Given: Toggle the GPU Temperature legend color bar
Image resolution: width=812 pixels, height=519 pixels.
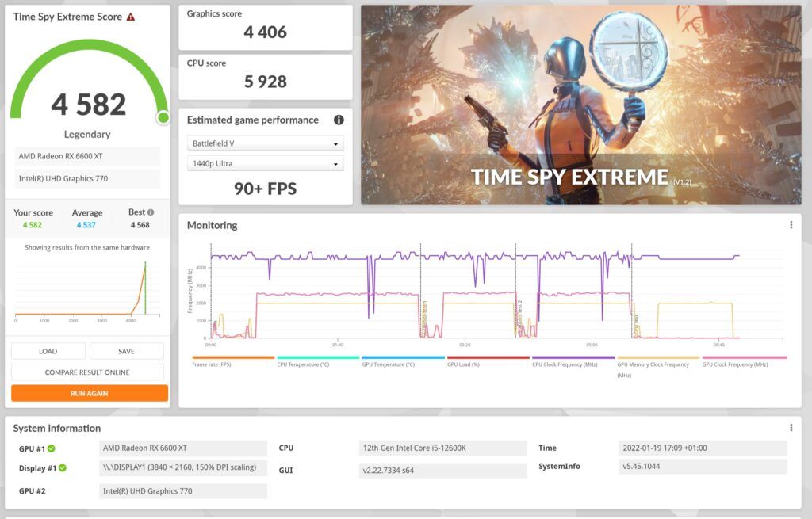Looking at the screenshot, I should 404,357.
